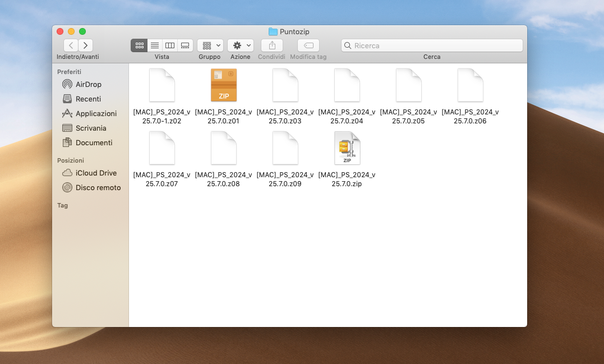Click the Modifica tag icon
604x364 pixels.
click(x=308, y=45)
